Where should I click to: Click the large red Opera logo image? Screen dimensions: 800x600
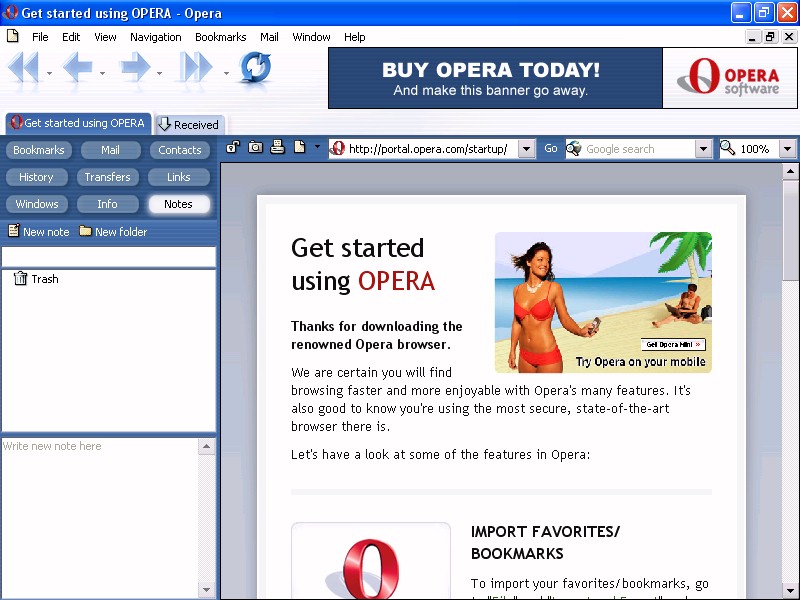pos(371,569)
